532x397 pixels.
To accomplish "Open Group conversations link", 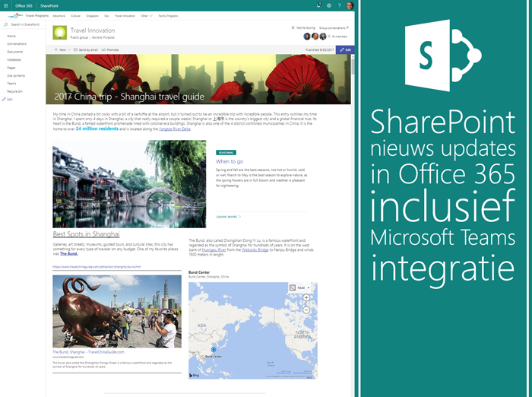I will [334, 28].
